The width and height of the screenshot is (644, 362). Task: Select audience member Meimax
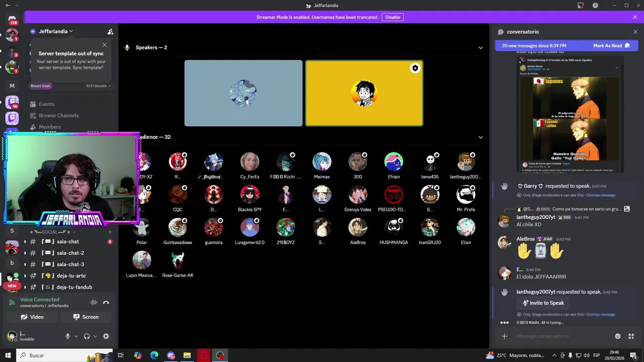click(322, 166)
